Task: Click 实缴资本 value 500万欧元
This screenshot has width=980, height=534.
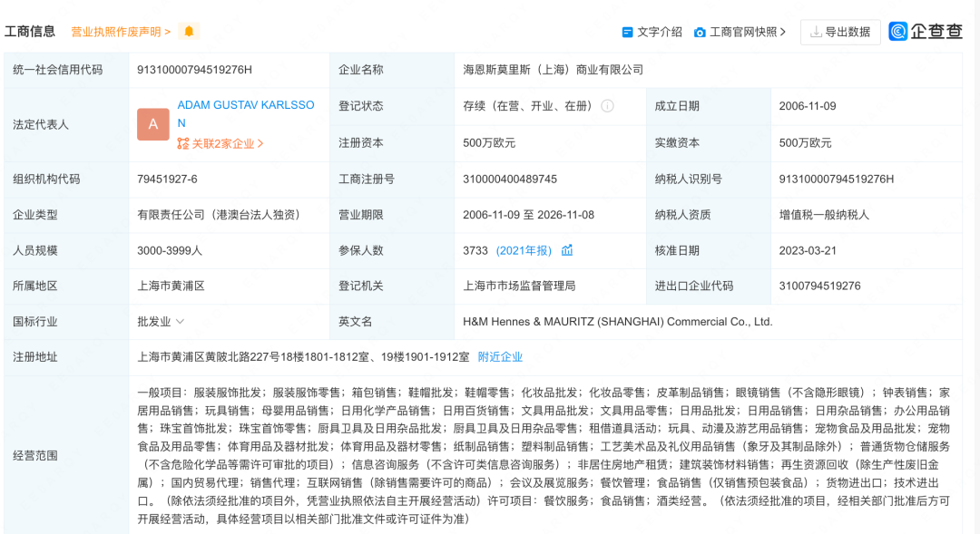Action: (805, 143)
